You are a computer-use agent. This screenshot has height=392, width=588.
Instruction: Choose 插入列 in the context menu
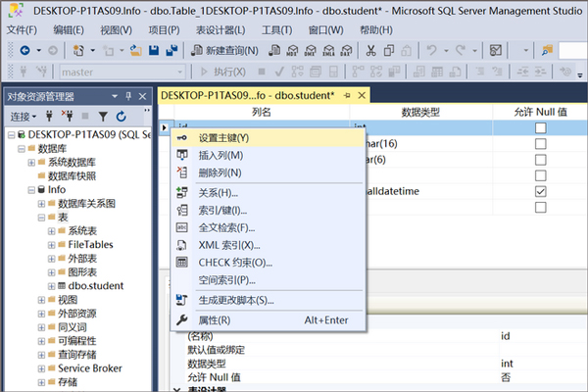(x=220, y=155)
